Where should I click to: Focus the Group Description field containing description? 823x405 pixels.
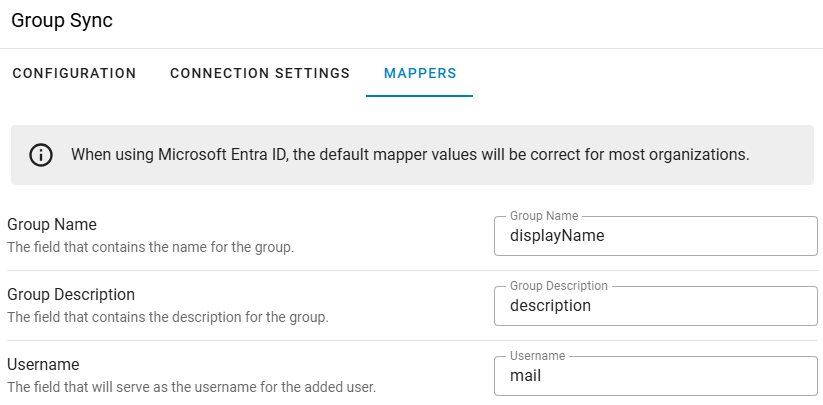click(656, 306)
